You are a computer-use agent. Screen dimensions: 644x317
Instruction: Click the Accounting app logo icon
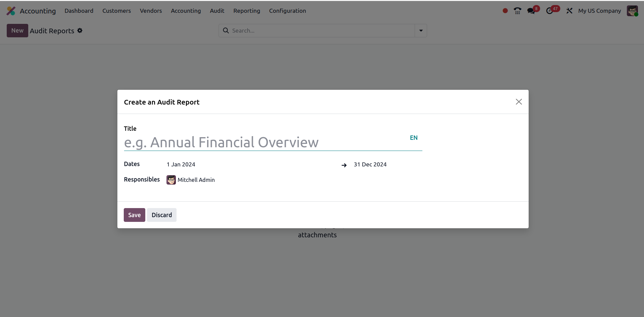click(11, 11)
